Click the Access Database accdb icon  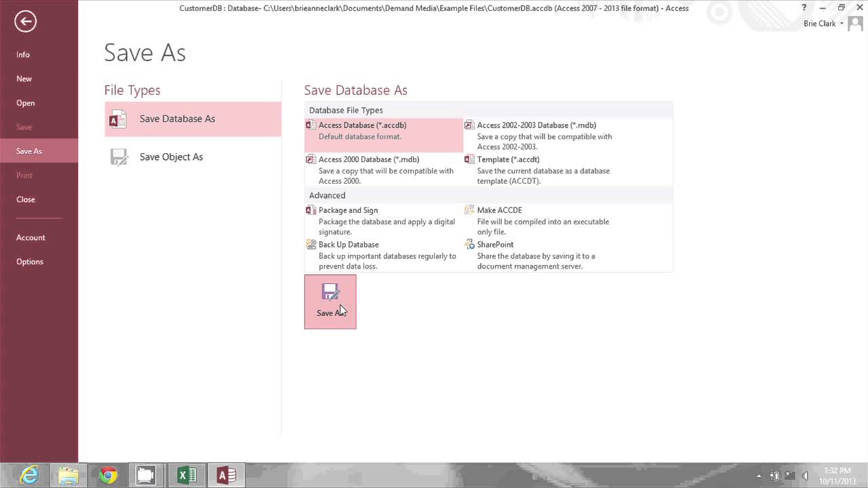coord(311,125)
